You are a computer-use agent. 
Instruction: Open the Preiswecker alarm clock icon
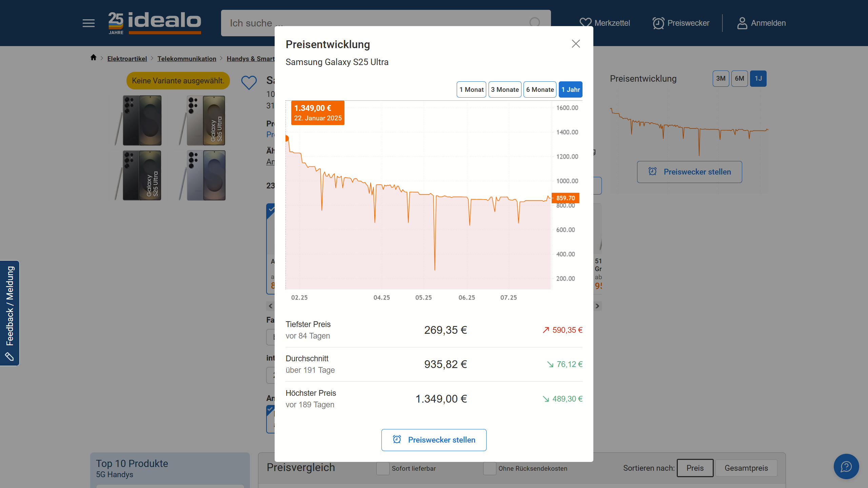tap(658, 23)
